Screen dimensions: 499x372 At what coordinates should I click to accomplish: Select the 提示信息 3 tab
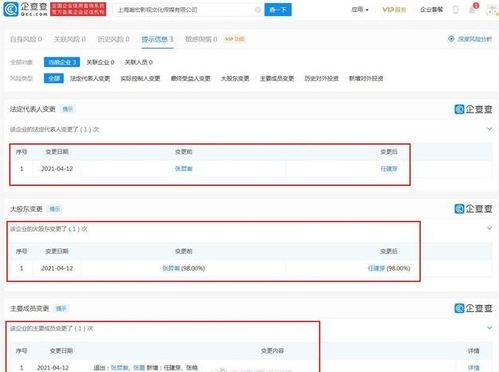coord(157,39)
